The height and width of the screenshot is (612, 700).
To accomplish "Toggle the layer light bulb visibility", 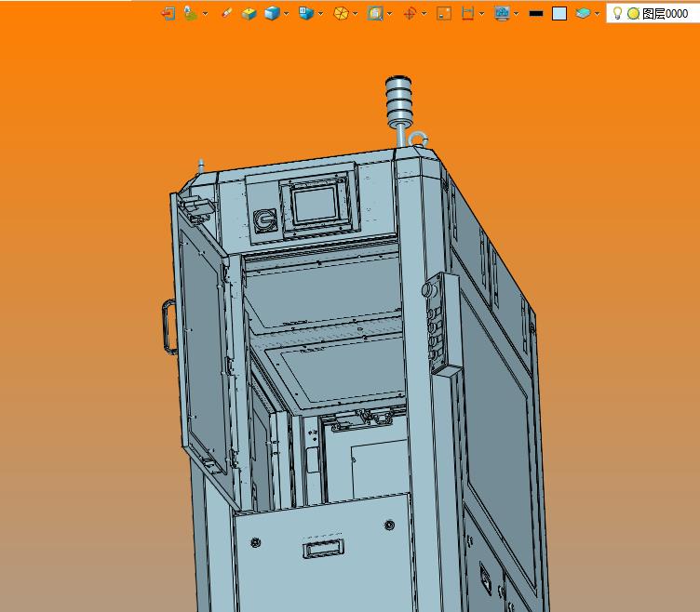I will pyautogui.click(x=617, y=13).
